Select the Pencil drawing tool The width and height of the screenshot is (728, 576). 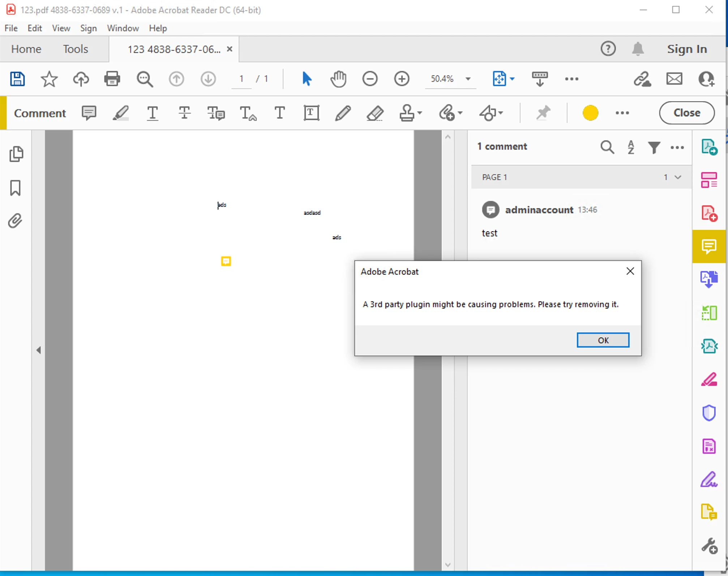(x=343, y=113)
